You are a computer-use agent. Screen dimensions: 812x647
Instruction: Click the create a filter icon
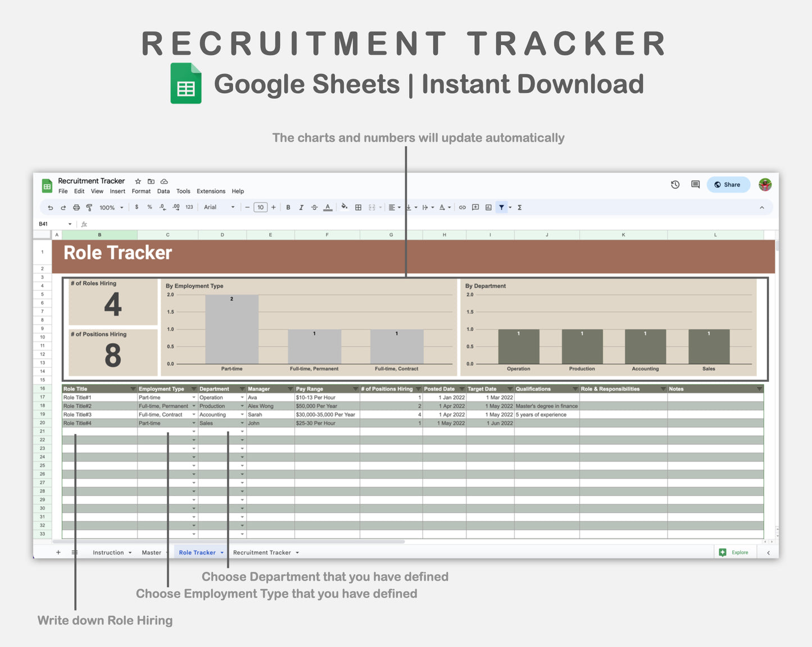tap(502, 207)
